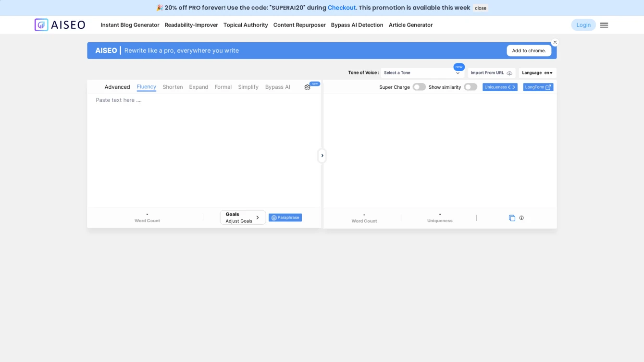Image resolution: width=644 pixels, height=362 pixels.
Task: Toggle the Super Charge switch
Action: [x=419, y=87]
